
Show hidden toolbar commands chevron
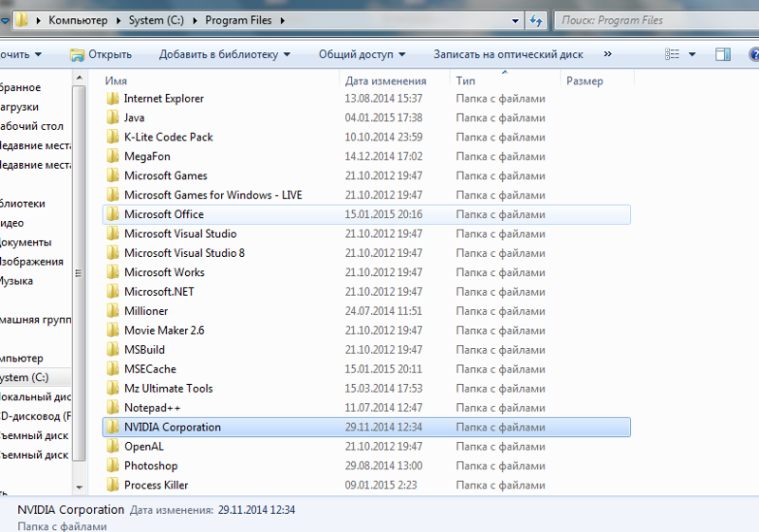pyautogui.click(x=608, y=54)
